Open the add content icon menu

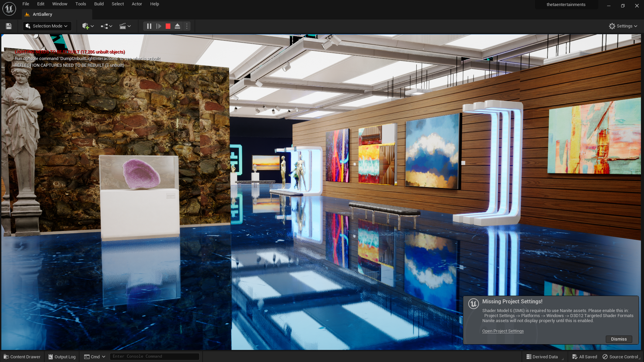(88, 26)
